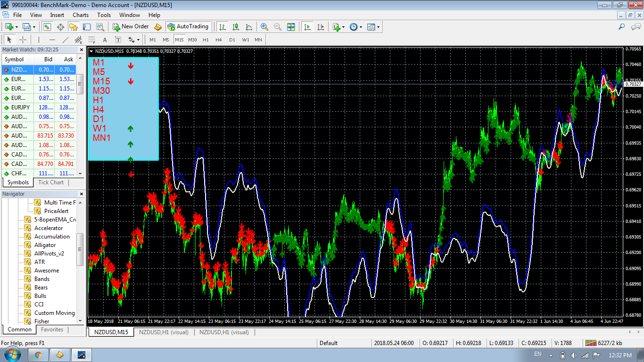The width and height of the screenshot is (644, 362).
Task: Select the Favorites tab in Navigator
Action: (52, 329)
